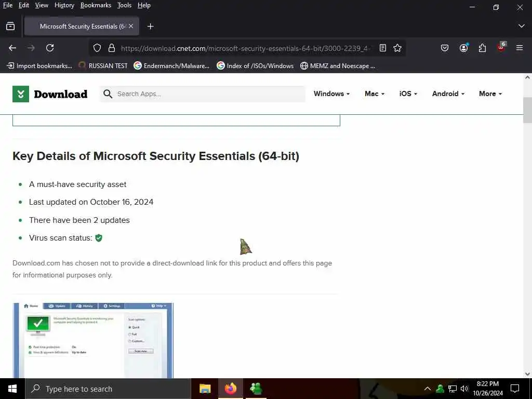Open the notification center icon
532x399 pixels.
515,389
